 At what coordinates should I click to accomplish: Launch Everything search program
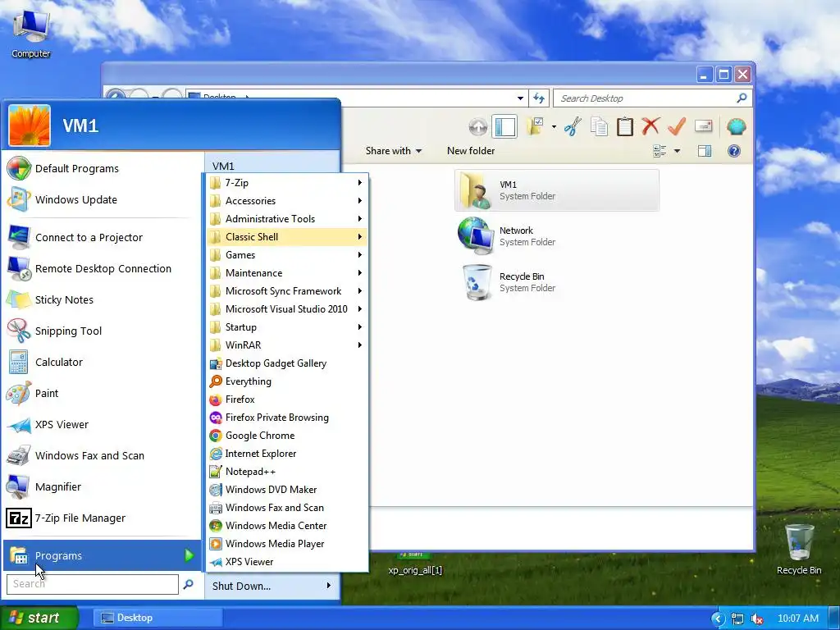pyautogui.click(x=287, y=381)
